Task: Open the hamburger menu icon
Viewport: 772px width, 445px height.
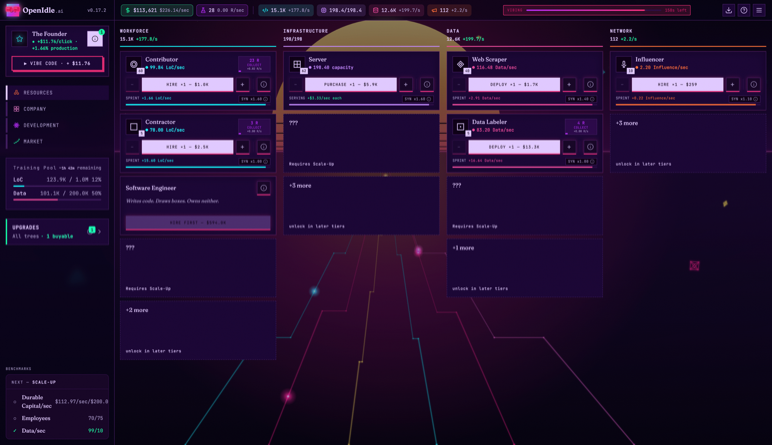Action: [759, 10]
